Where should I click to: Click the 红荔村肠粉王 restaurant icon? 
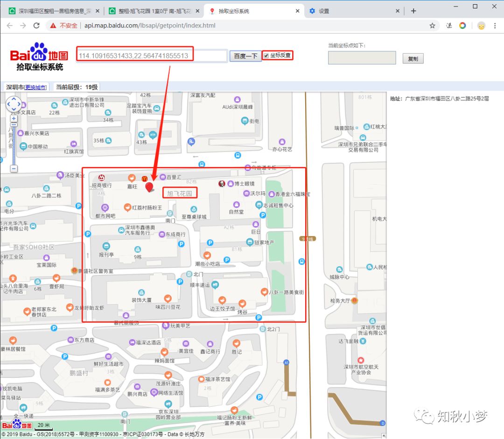127,207
